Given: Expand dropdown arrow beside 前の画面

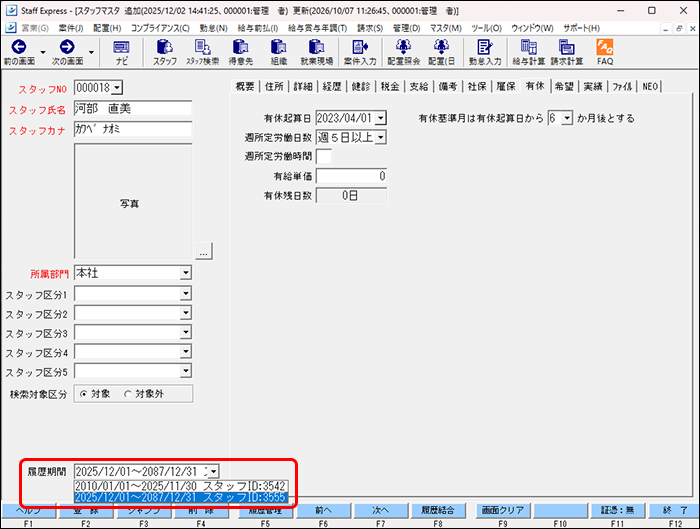Looking at the screenshot, I should (43, 52).
